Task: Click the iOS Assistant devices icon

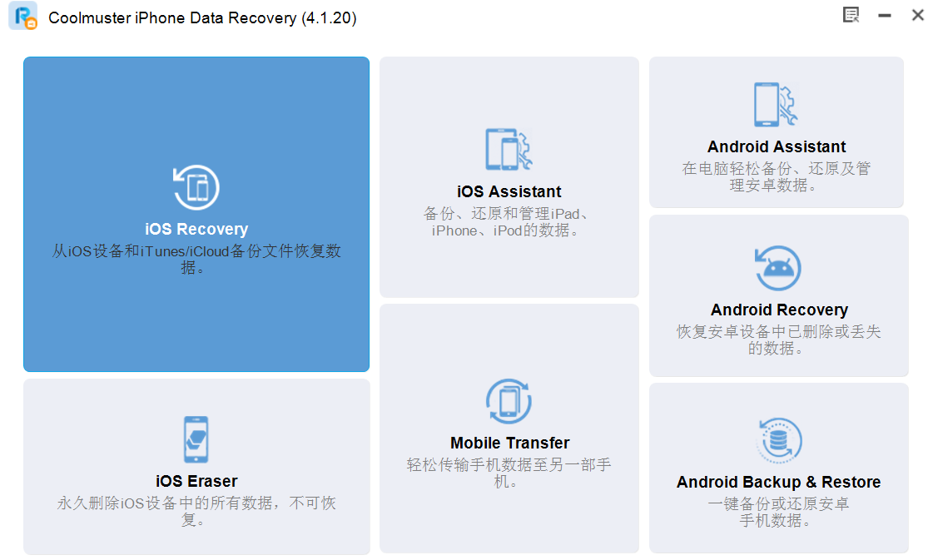Action: pyautogui.click(x=509, y=149)
